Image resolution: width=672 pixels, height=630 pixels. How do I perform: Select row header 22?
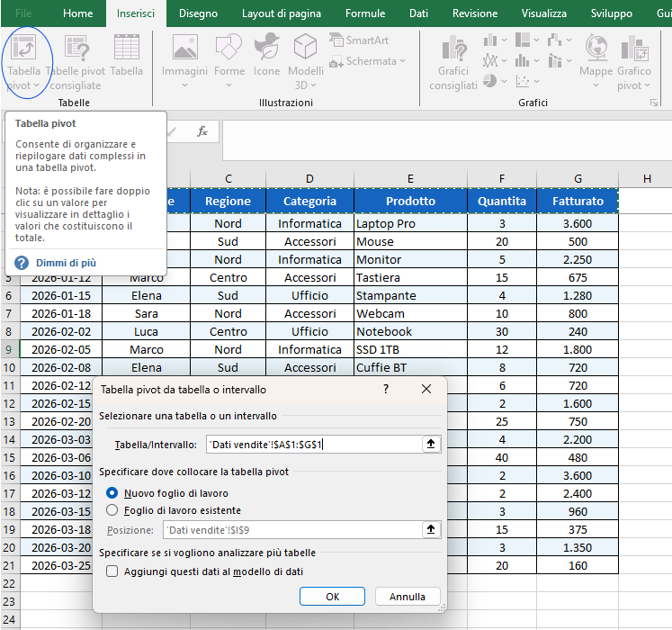coord(9,583)
